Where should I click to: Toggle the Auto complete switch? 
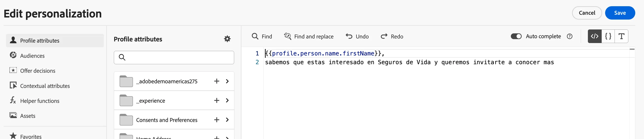click(516, 36)
